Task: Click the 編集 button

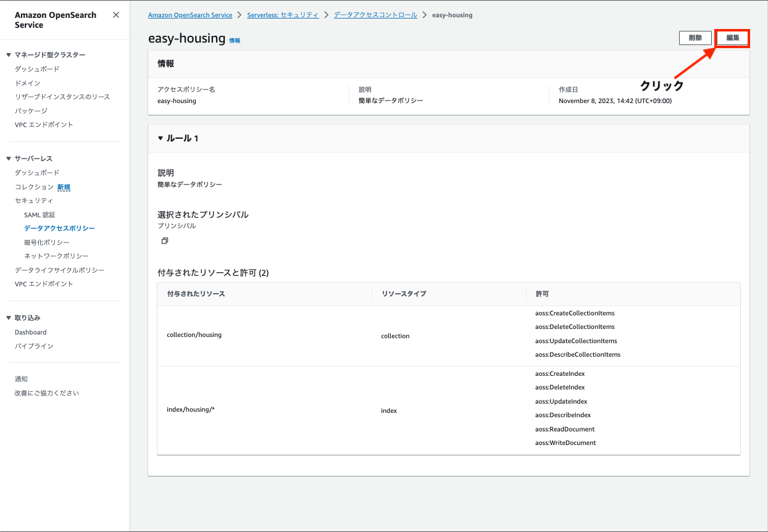Action: point(733,38)
